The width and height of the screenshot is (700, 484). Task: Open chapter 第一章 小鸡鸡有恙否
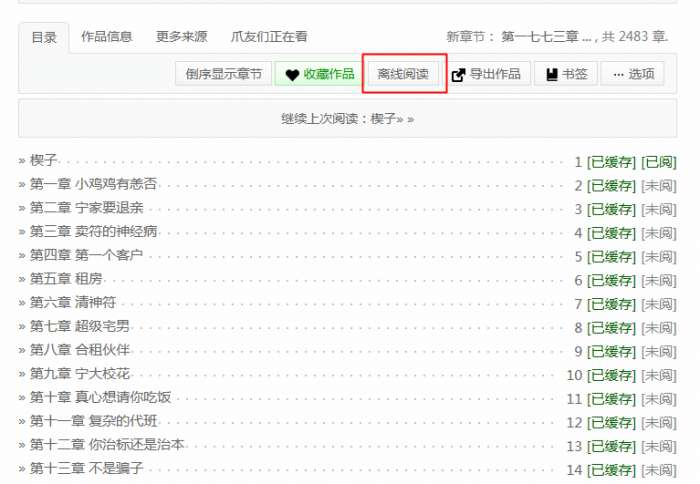coord(93,184)
